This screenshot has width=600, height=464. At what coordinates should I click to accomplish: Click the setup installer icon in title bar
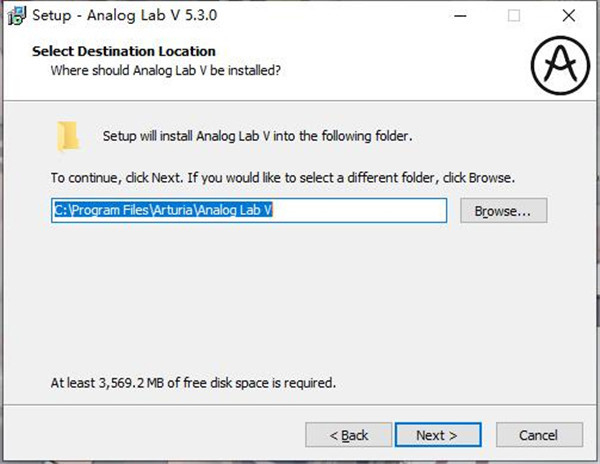16,15
